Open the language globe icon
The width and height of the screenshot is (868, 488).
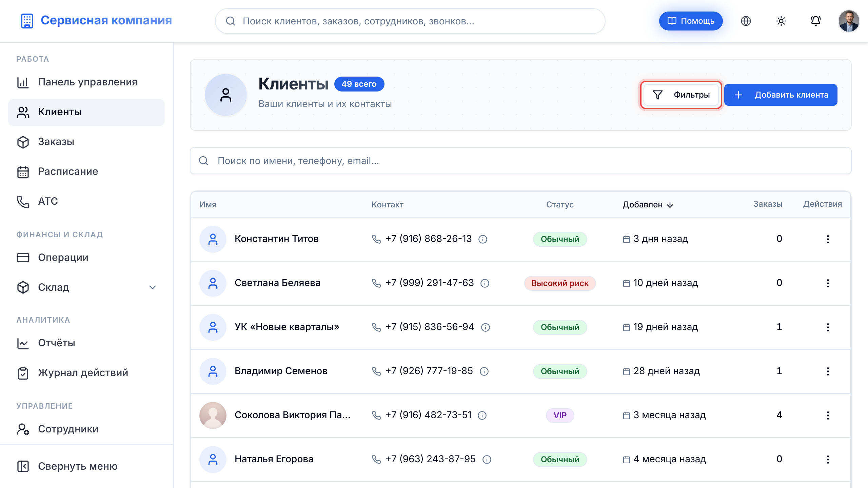click(x=746, y=21)
